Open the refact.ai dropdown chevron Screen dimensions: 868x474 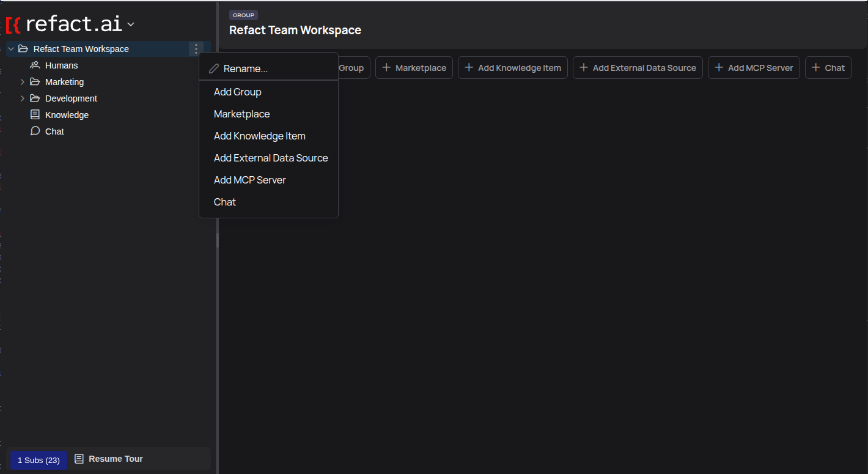pyautogui.click(x=130, y=25)
